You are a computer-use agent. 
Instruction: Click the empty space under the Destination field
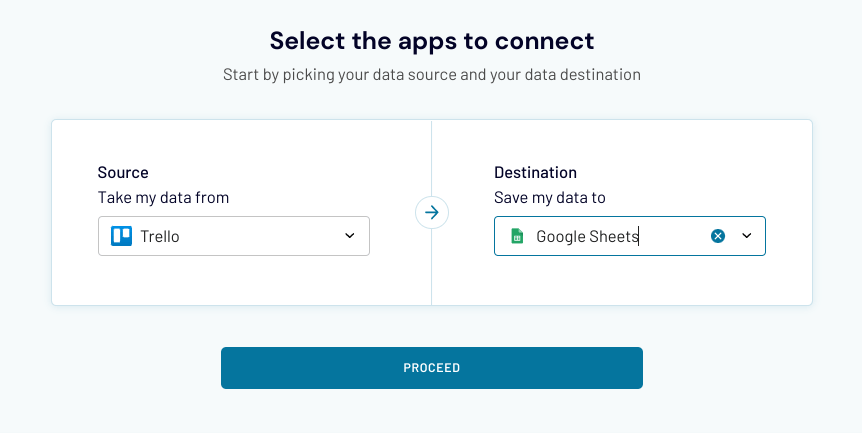tap(629, 279)
